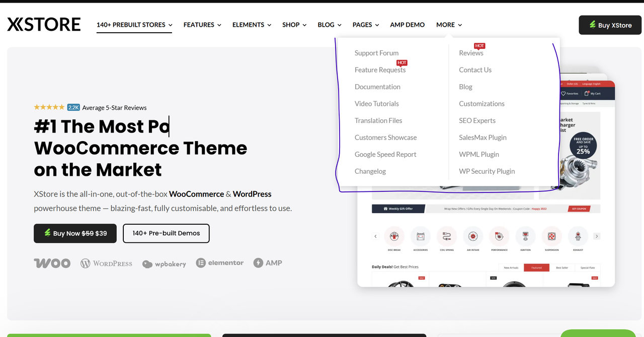Select Customers Showcase menu entry
This screenshot has width=644, height=337.
(385, 138)
